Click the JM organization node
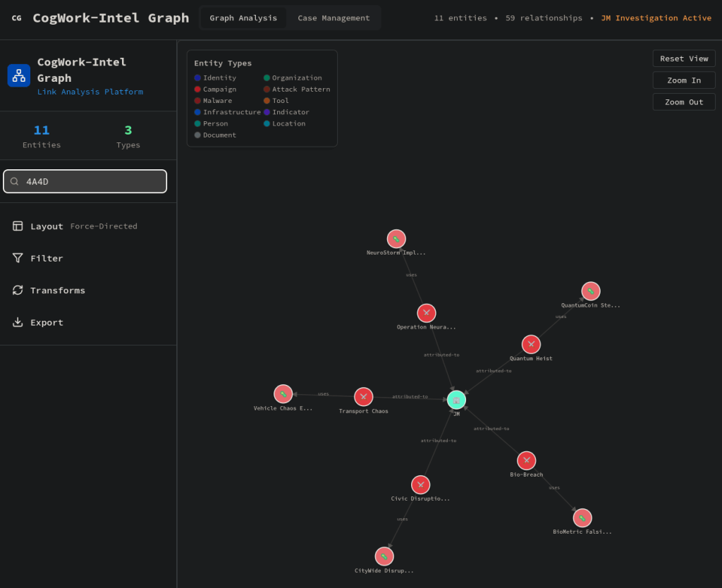Screen dimensions: 722x588 click(x=456, y=400)
